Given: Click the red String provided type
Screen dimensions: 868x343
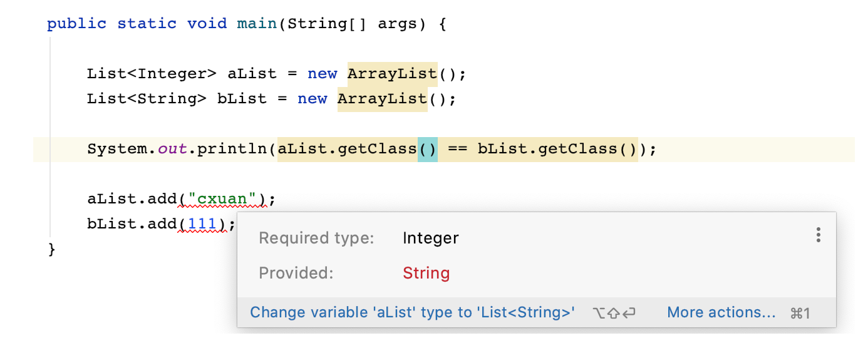Looking at the screenshot, I should click(x=426, y=274).
